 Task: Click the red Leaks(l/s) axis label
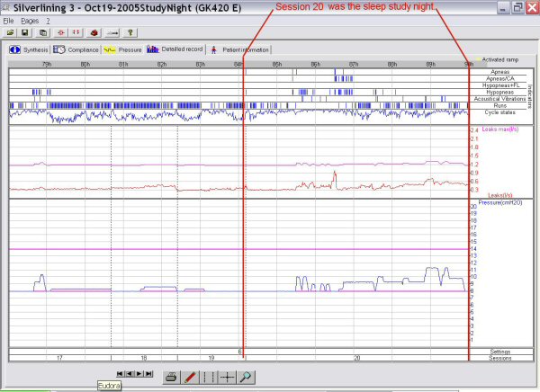pos(500,195)
